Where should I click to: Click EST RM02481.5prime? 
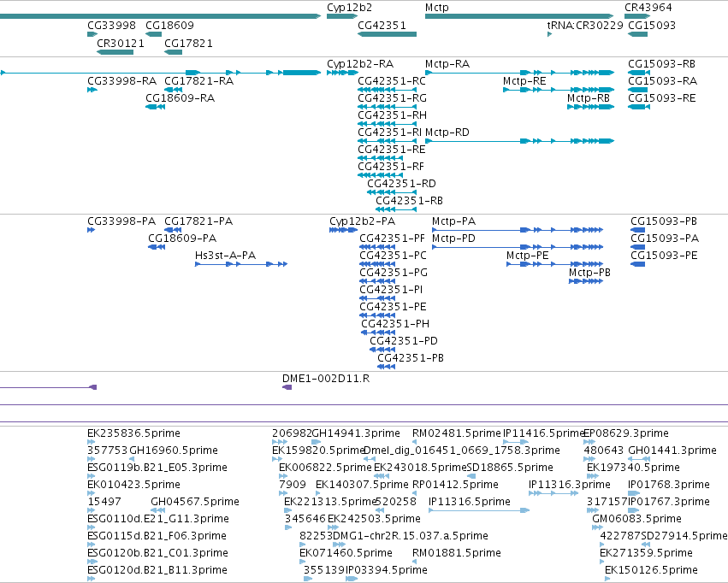click(x=457, y=433)
